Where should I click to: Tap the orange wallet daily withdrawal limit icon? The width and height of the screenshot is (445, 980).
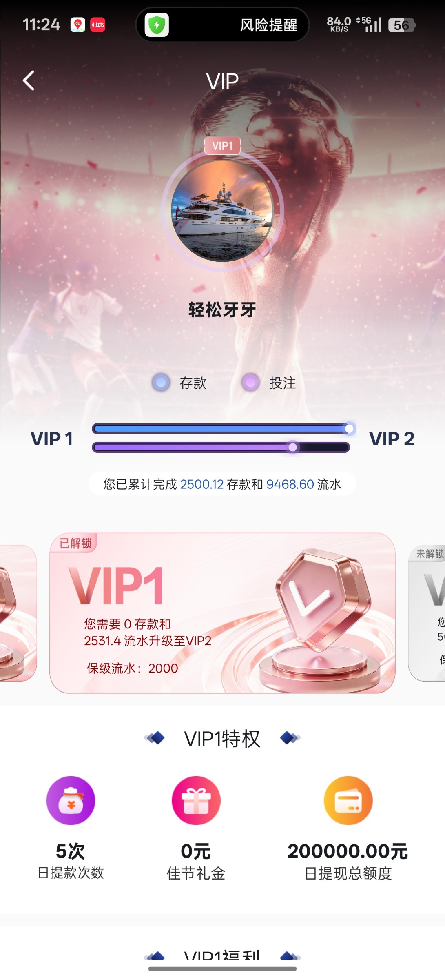pos(348,801)
